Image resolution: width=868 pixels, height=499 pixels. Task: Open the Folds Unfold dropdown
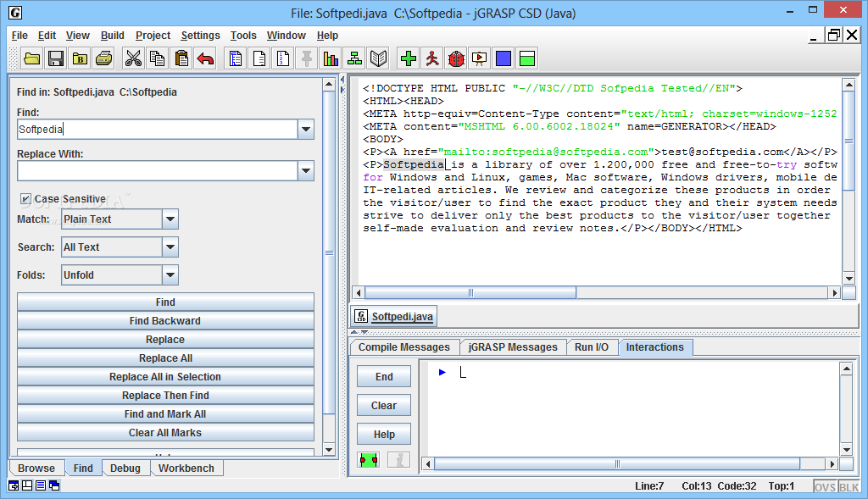(x=170, y=274)
